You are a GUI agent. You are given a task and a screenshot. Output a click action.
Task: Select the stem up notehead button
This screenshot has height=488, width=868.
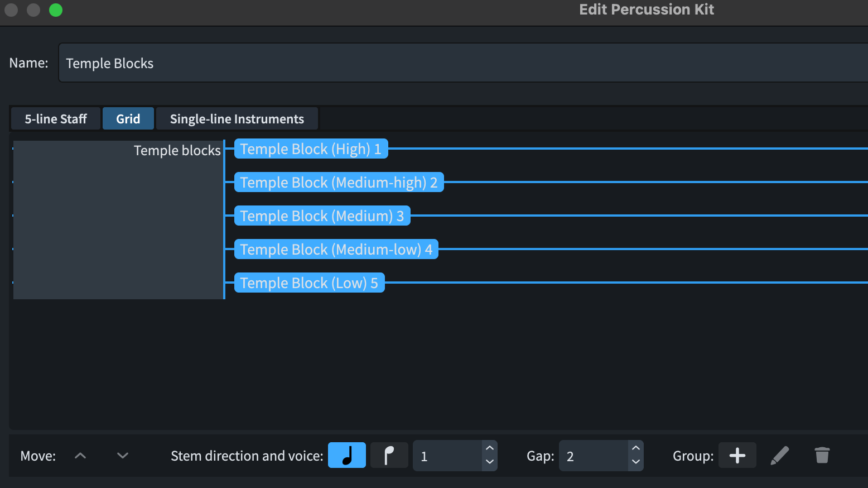(x=346, y=455)
